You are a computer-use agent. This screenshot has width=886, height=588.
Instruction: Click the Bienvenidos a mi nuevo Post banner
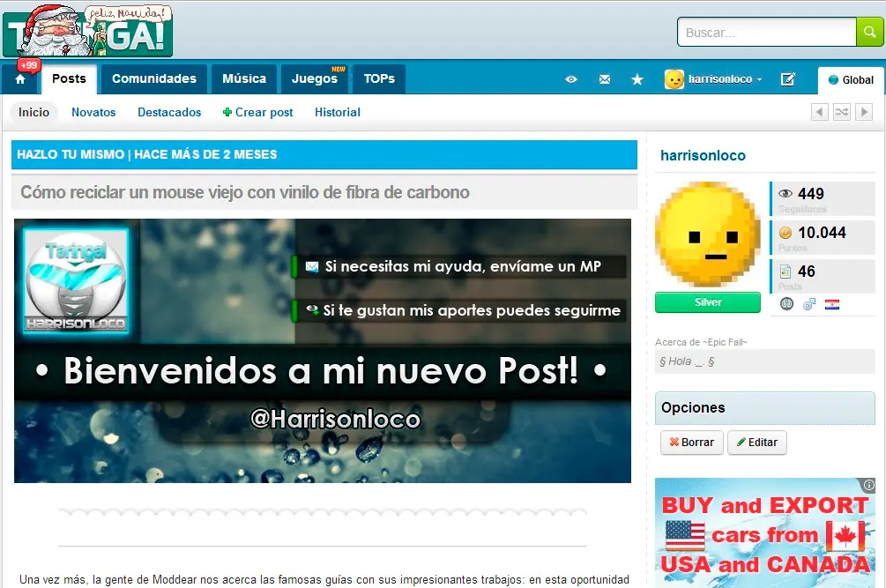coord(323,350)
